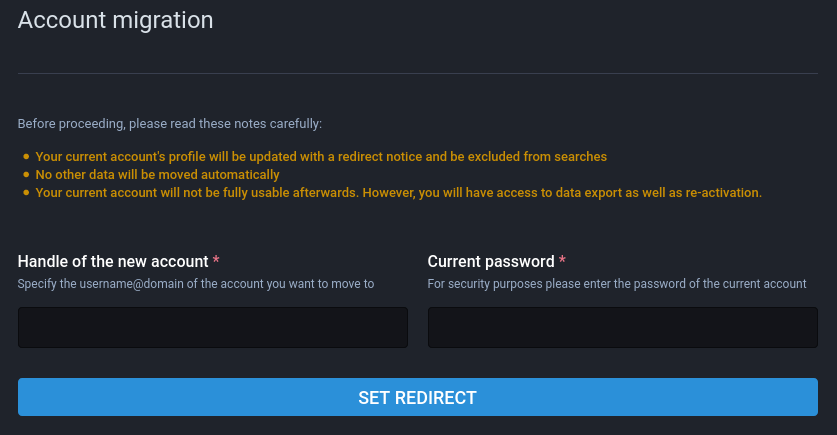837x435 pixels.
Task: Click the "No other data" warning note
Action: [157, 175]
